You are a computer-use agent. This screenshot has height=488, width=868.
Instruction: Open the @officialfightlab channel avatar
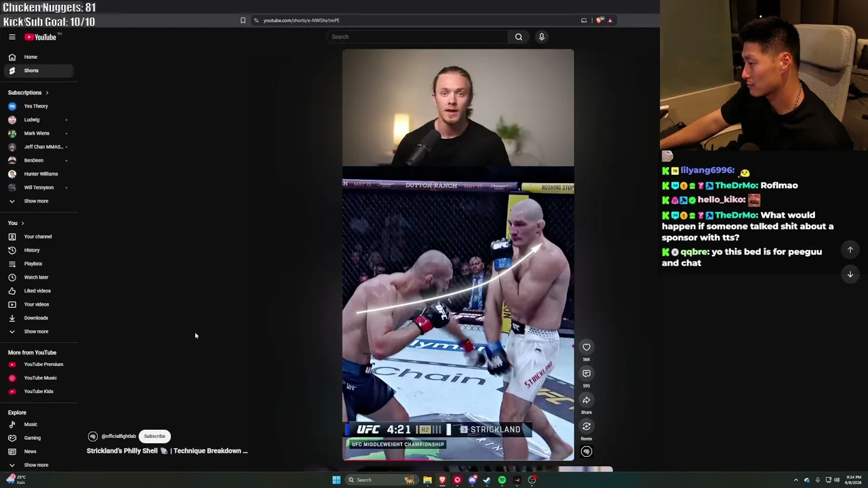tap(93, 436)
